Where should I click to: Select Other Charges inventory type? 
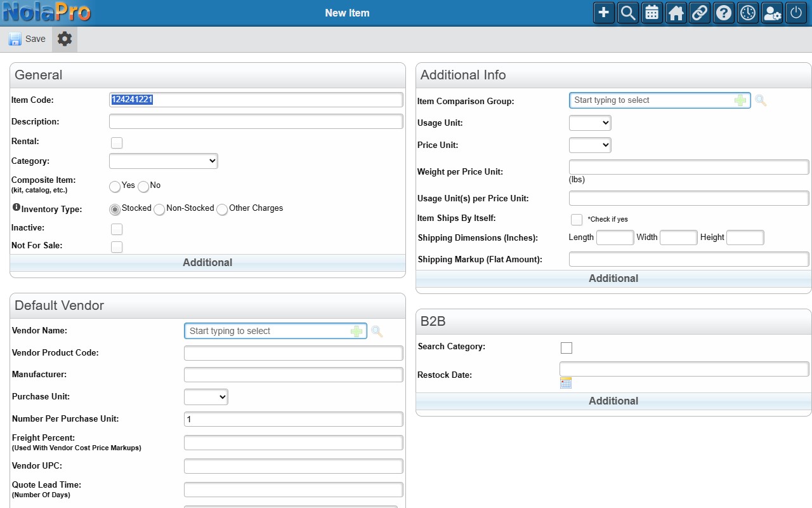(x=222, y=210)
